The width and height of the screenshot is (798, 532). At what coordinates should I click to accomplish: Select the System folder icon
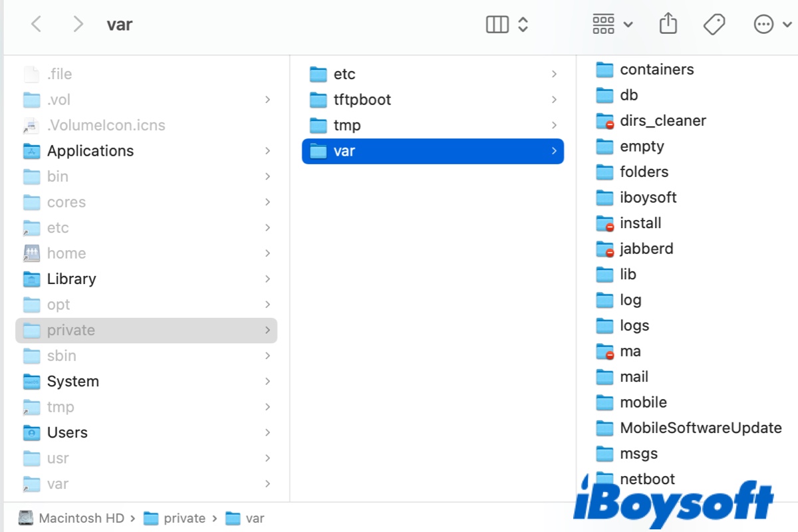tap(32, 382)
